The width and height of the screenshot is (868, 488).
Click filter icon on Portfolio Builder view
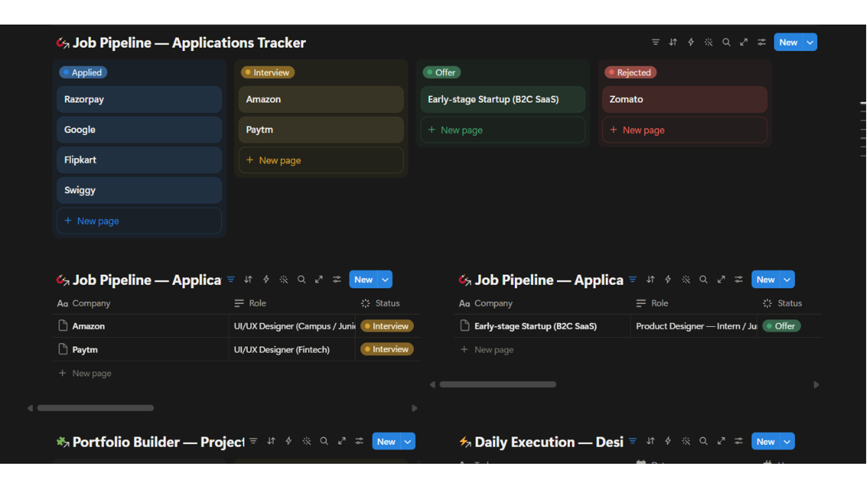tap(253, 441)
